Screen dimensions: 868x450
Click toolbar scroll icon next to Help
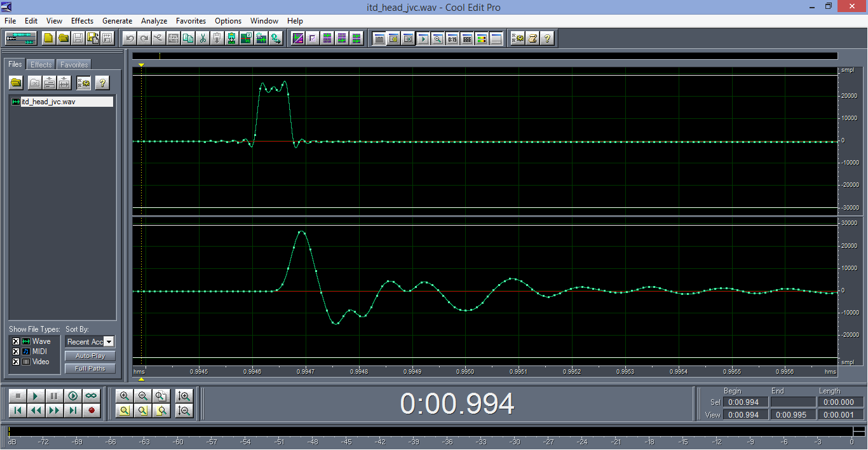pos(532,38)
